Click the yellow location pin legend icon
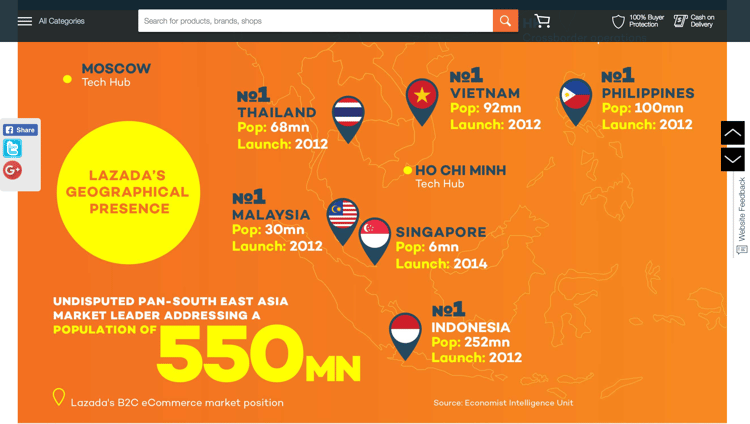 point(58,397)
